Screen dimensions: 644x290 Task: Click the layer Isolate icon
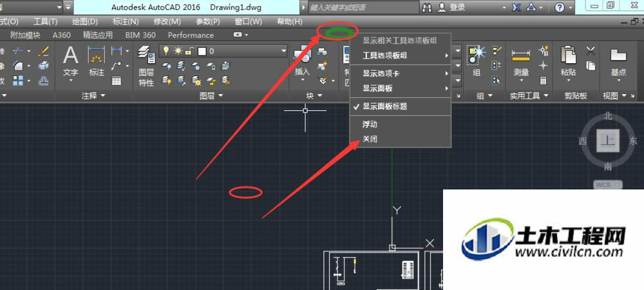(182, 66)
